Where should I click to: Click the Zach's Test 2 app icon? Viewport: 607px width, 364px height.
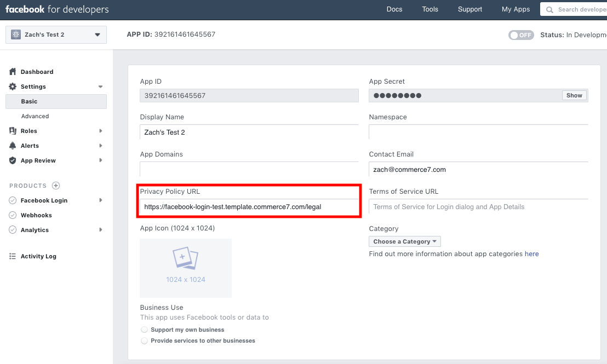tap(16, 34)
